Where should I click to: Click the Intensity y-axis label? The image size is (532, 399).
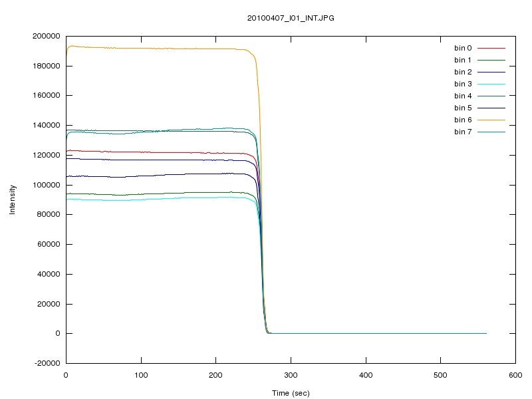point(13,199)
